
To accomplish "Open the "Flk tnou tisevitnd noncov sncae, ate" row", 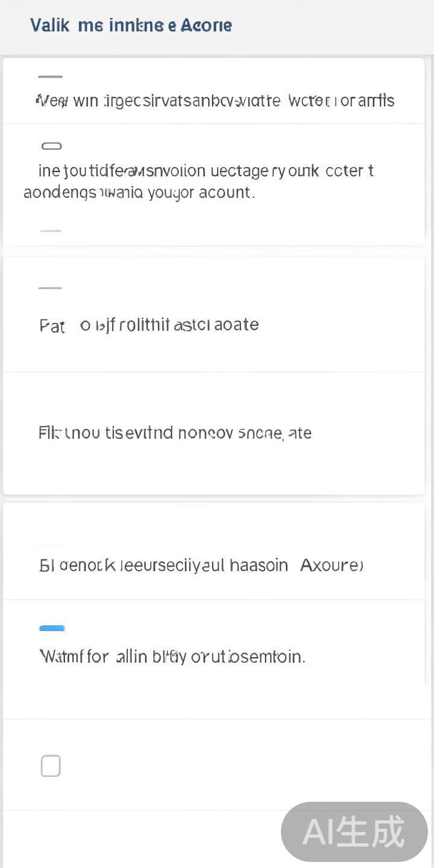I will 175,433.
